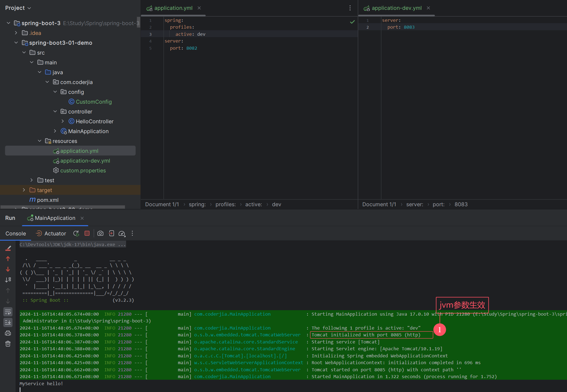The height and width of the screenshot is (392, 567).
Task: Expand the test folder
Action: 32,180
